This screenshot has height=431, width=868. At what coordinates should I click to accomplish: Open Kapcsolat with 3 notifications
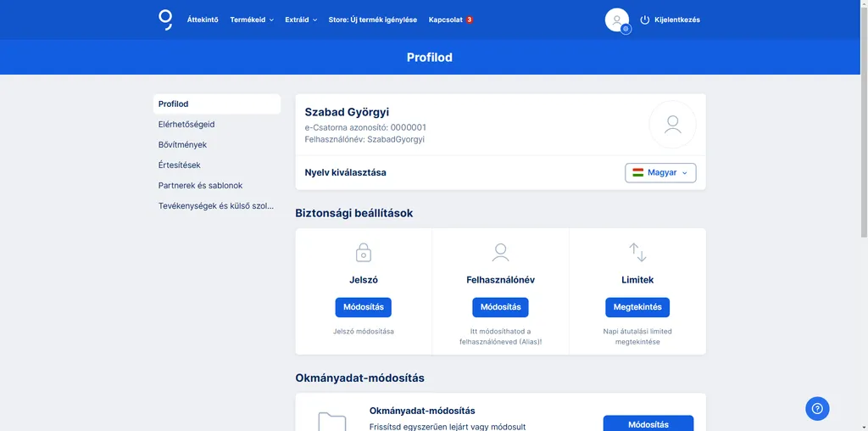pyautogui.click(x=451, y=20)
